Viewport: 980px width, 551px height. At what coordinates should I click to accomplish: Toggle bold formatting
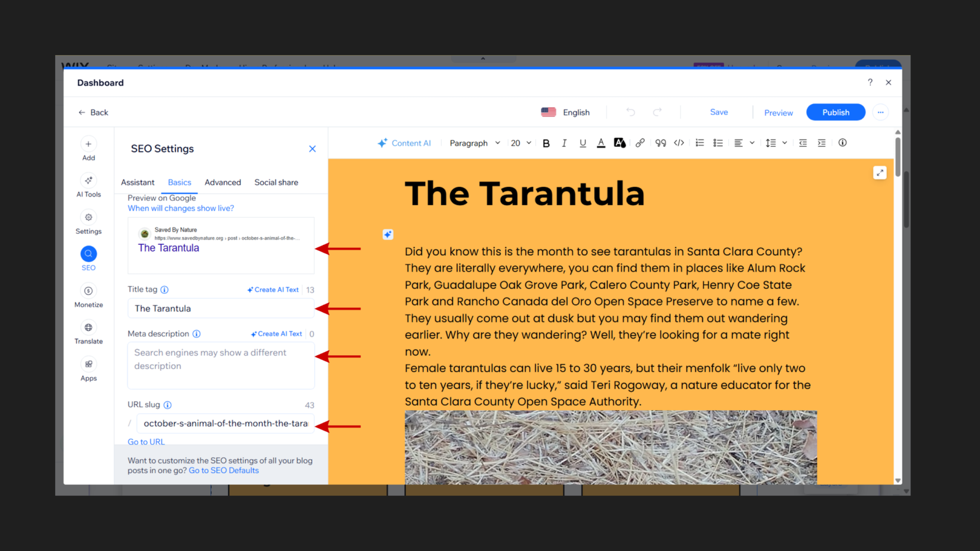click(546, 143)
